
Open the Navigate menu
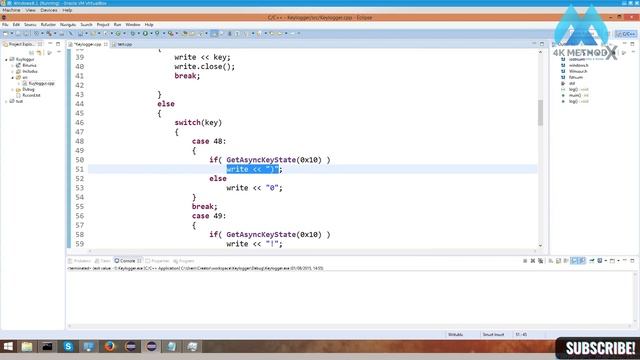point(68,25)
